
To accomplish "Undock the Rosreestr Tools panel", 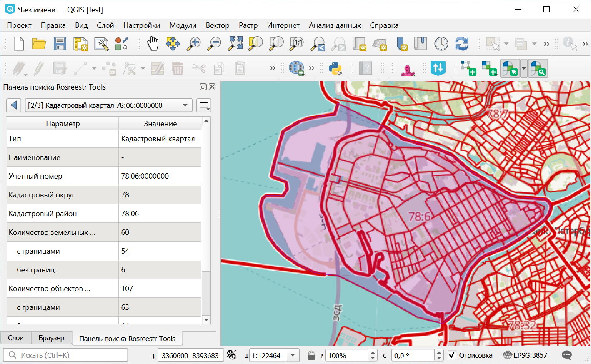I will click(203, 87).
